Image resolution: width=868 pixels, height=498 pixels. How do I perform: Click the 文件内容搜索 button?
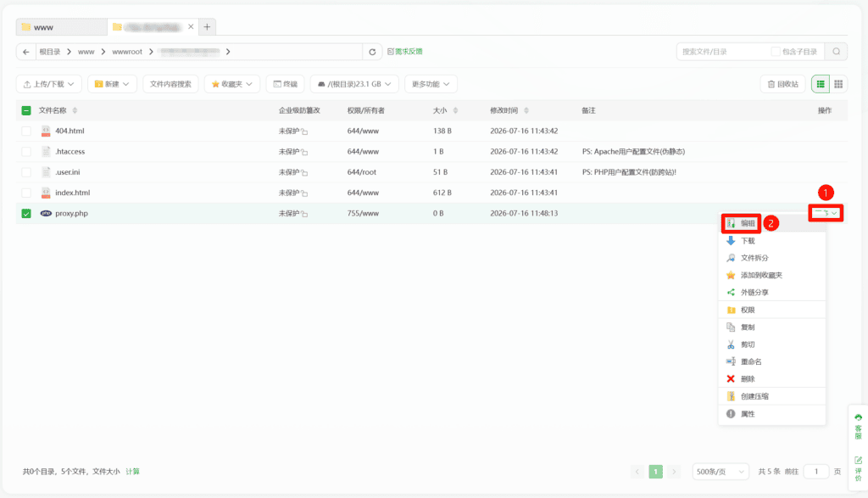(170, 84)
